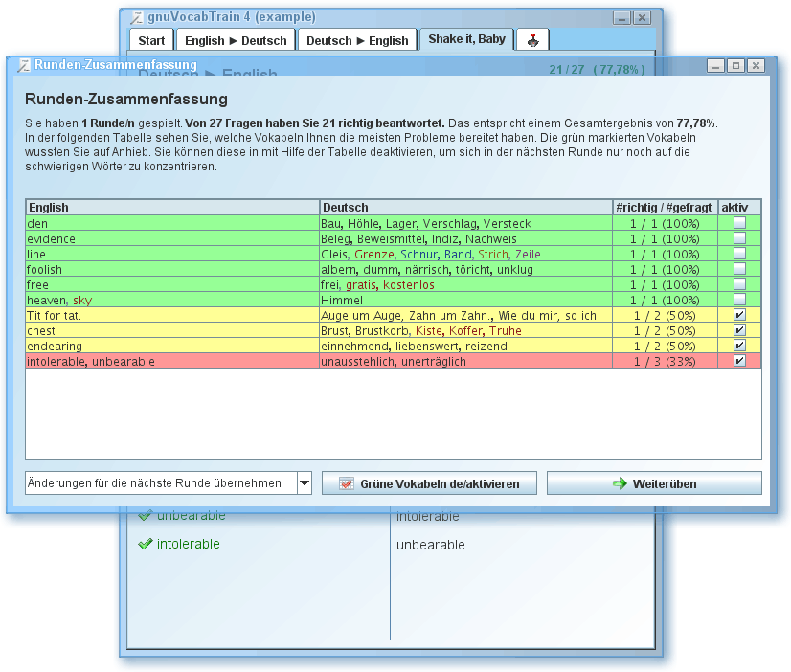Close the gnuVocabTrain main window
Image resolution: width=791 pixels, height=672 pixels.
[642, 18]
